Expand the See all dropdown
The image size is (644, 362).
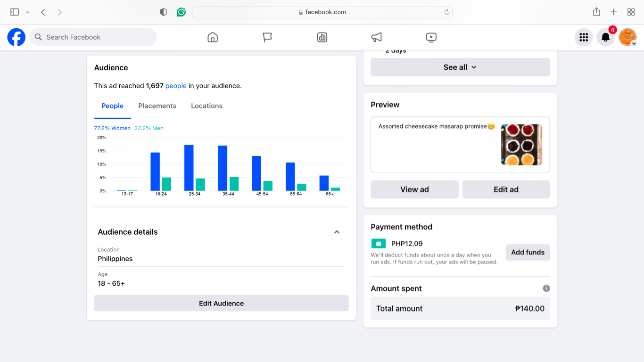point(460,67)
